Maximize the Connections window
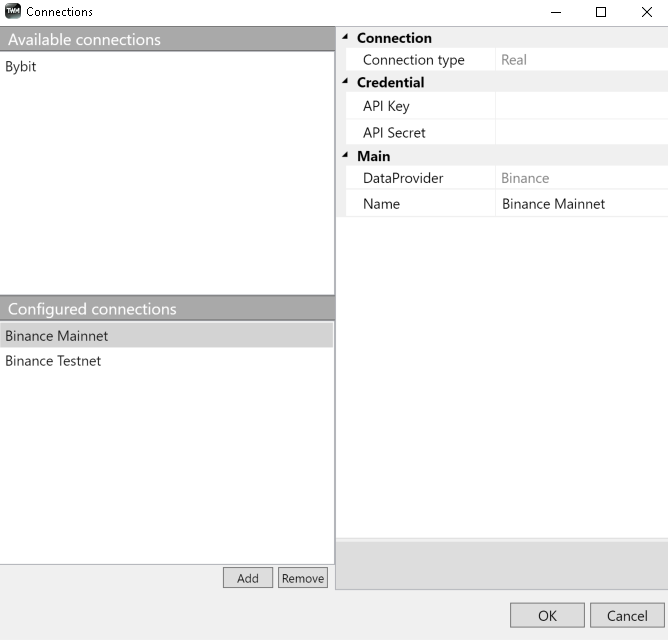This screenshot has height=640, width=668. [601, 12]
